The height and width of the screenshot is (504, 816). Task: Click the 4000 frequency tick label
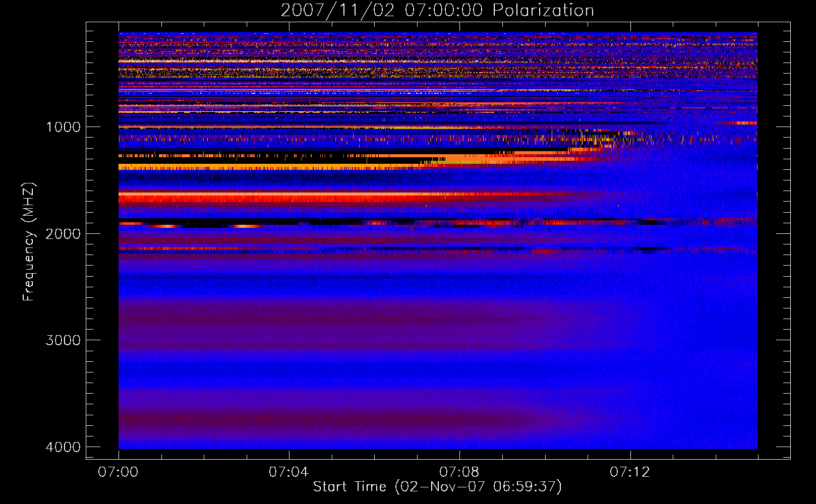coord(63,447)
